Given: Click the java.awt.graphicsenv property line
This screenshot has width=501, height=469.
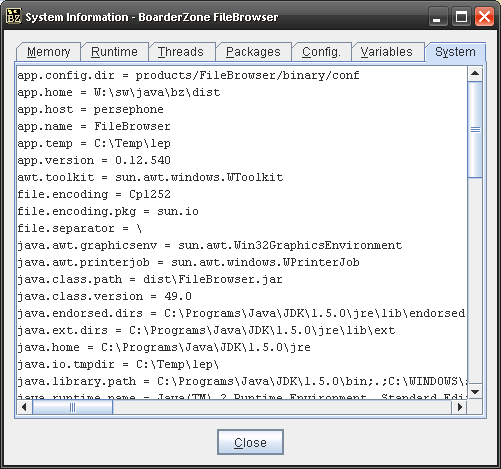Looking at the screenshot, I should (210, 245).
